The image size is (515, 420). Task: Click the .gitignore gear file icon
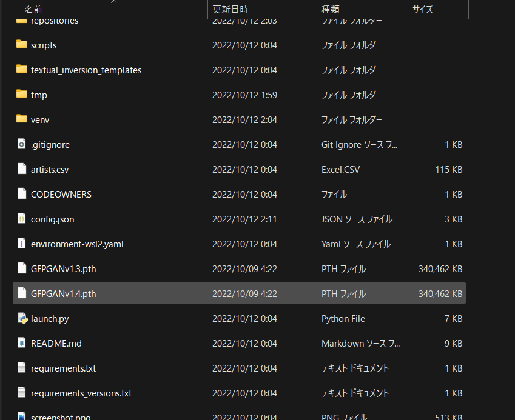pyautogui.click(x=22, y=144)
